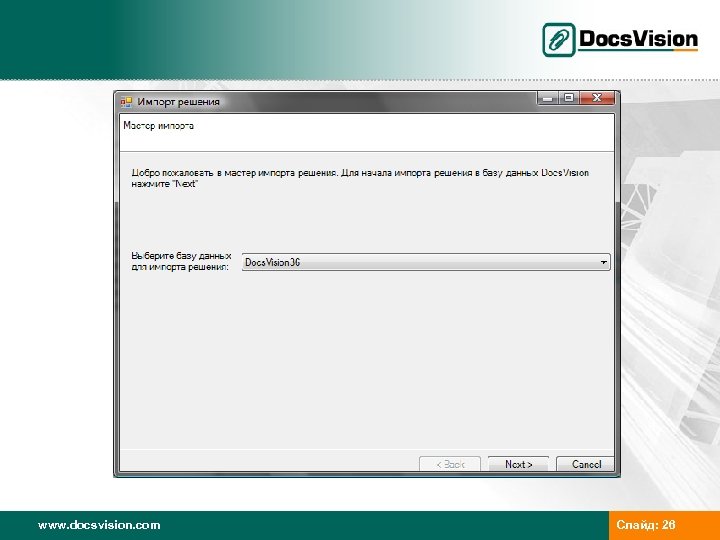
Task: Click the disabled < Back button
Action: 450,464
